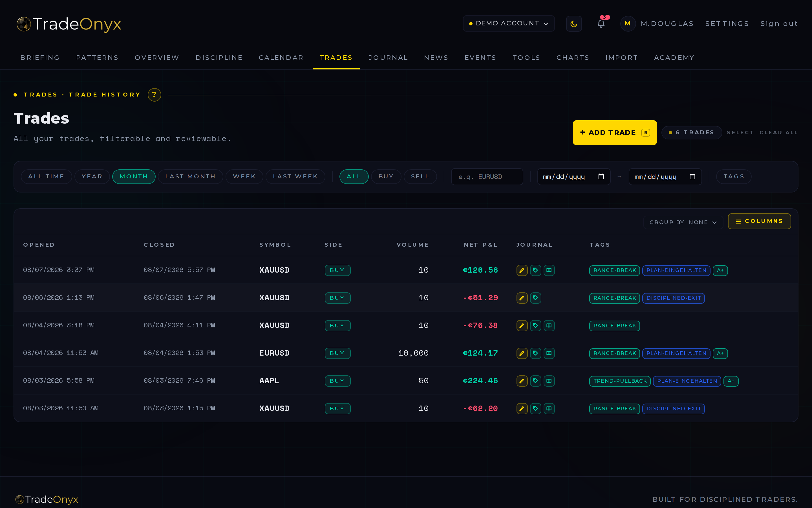Sort by the Volume column header

pyautogui.click(x=413, y=245)
